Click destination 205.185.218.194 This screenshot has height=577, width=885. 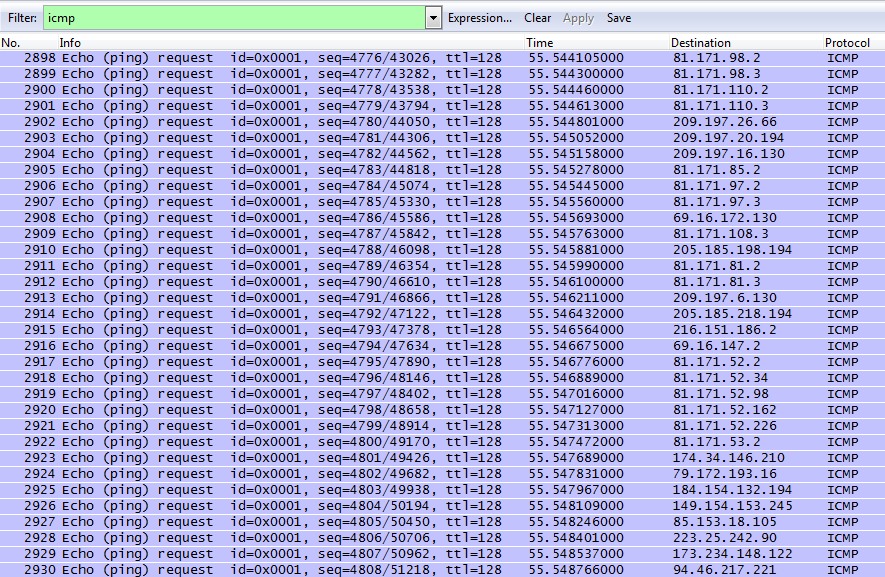[732, 314]
